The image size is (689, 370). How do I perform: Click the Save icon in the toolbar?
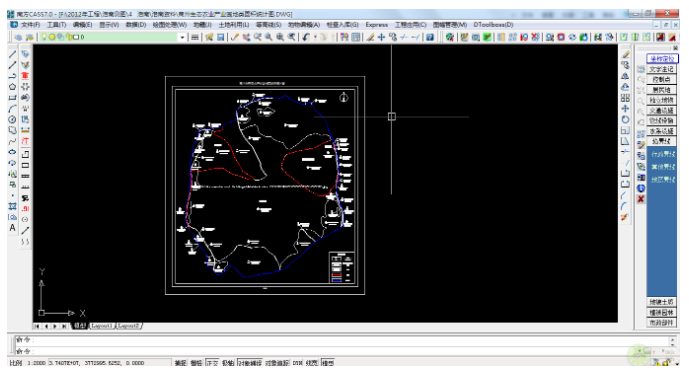pos(221,37)
